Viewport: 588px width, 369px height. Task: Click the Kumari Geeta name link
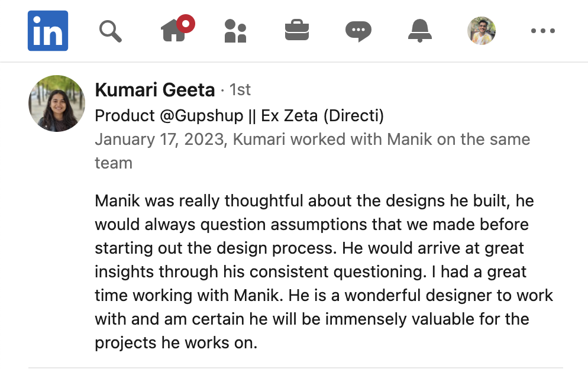155,90
